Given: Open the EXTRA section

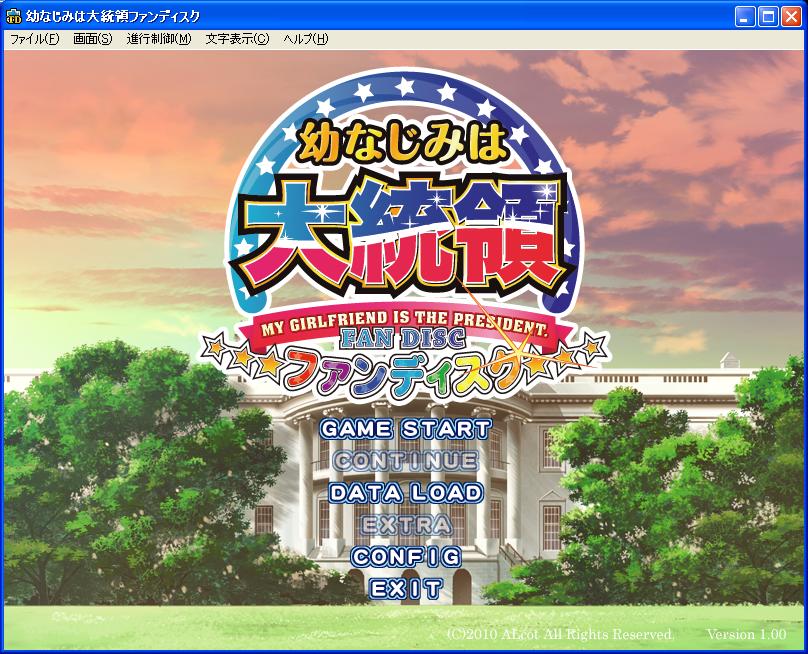Looking at the screenshot, I should (x=406, y=525).
